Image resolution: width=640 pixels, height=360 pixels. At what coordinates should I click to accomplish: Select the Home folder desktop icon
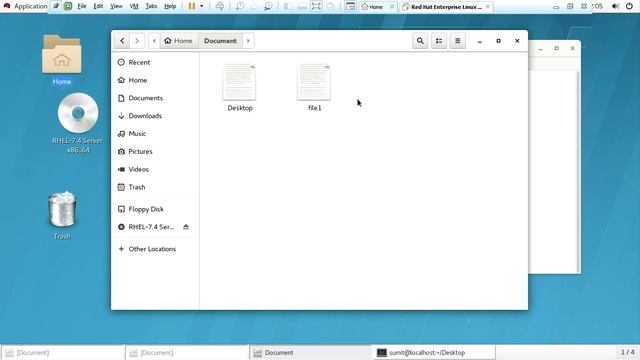(62, 59)
